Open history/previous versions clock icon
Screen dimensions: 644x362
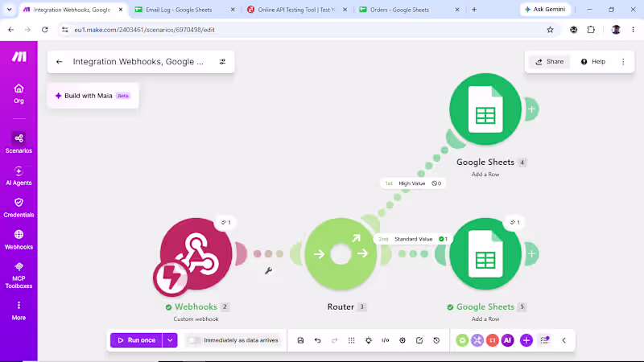[x=436, y=340]
